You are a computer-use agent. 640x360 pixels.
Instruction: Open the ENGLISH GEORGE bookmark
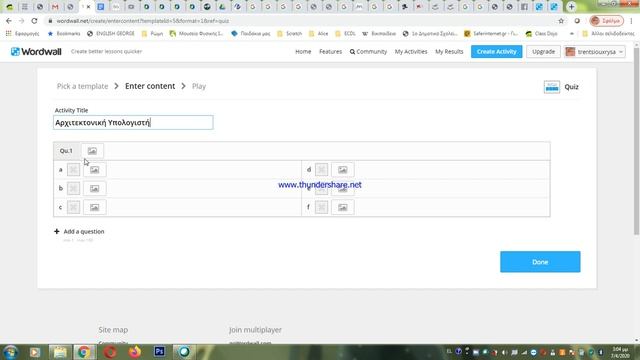[x=111, y=33]
